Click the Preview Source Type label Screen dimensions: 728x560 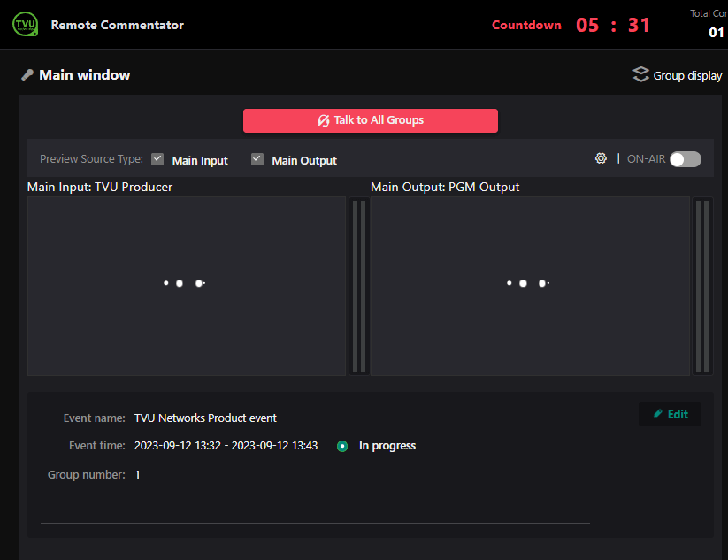(x=91, y=159)
